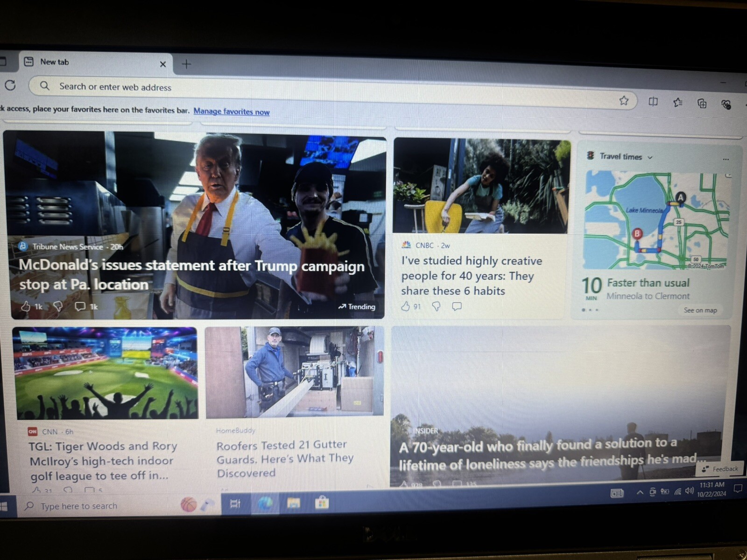Open Microsoft Store from the taskbar
The width and height of the screenshot is (747, 560).
click(322, 502)
